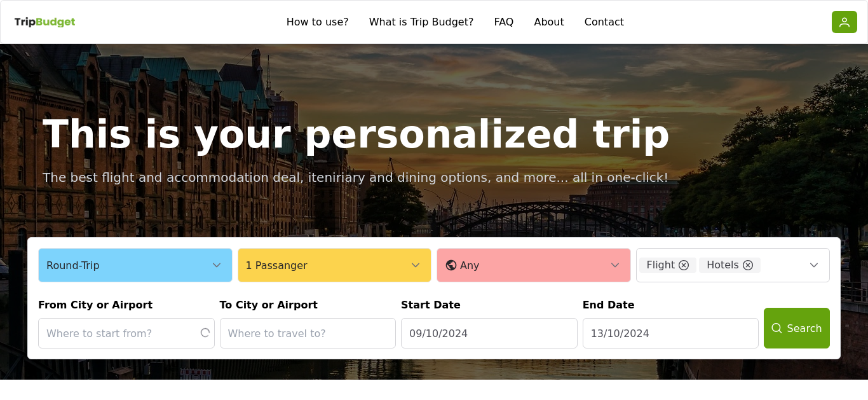
Task: Go to What is Trip Budget? page
Action: [421, 22]
